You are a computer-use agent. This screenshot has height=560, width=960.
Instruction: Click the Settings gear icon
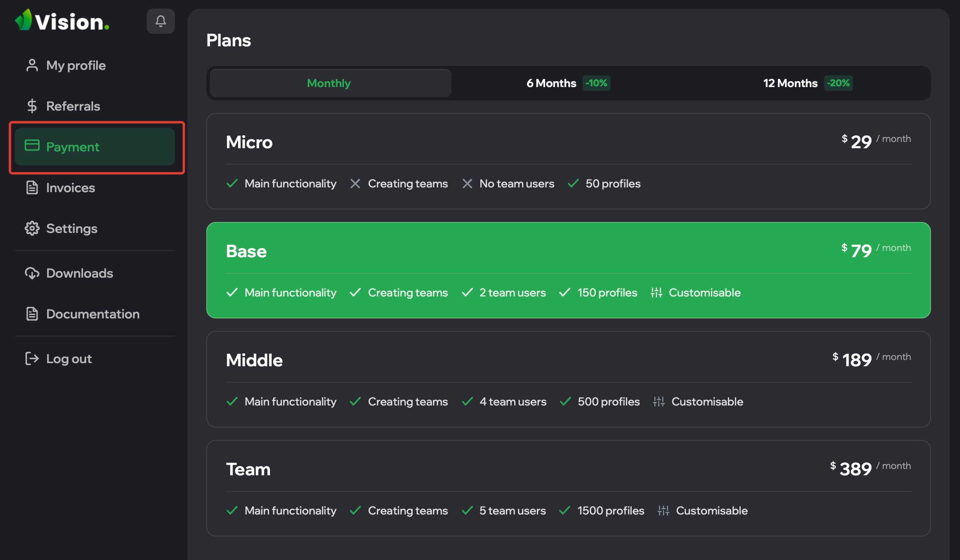tap(32, 228)
